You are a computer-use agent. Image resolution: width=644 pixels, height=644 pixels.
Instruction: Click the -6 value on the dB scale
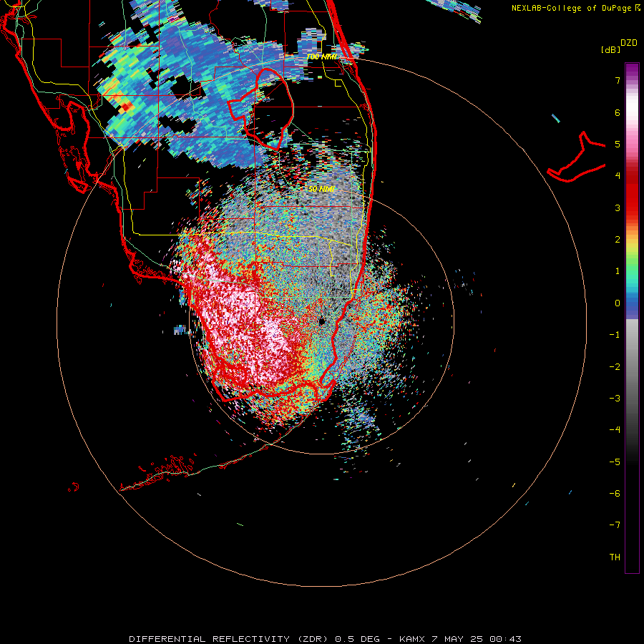tap(615, 494)
